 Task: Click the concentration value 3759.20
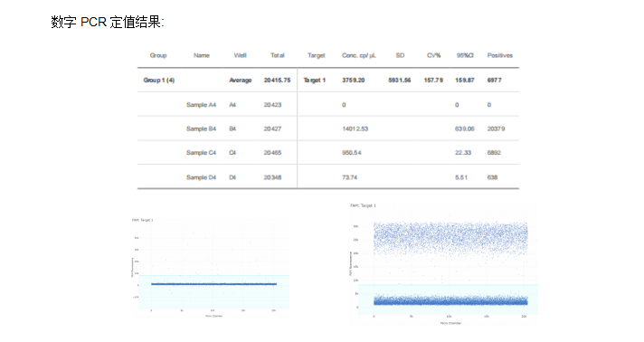[354, 81]
